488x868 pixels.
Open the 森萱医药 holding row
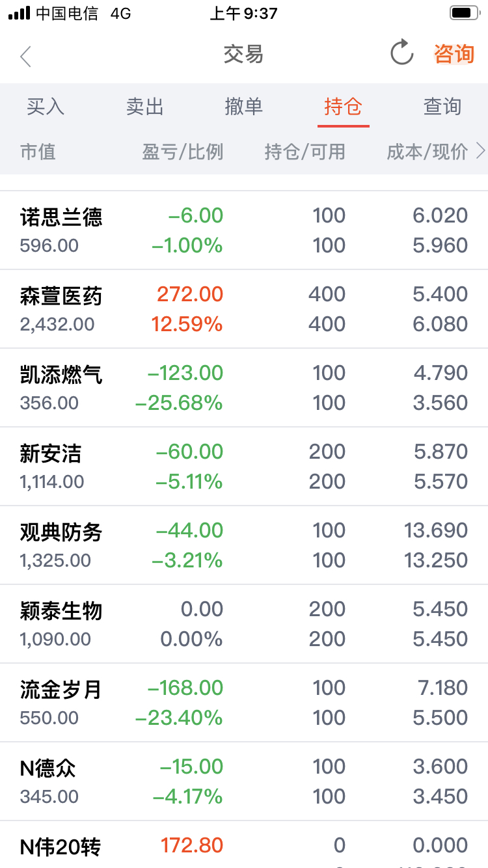click(x=244, y=309)
